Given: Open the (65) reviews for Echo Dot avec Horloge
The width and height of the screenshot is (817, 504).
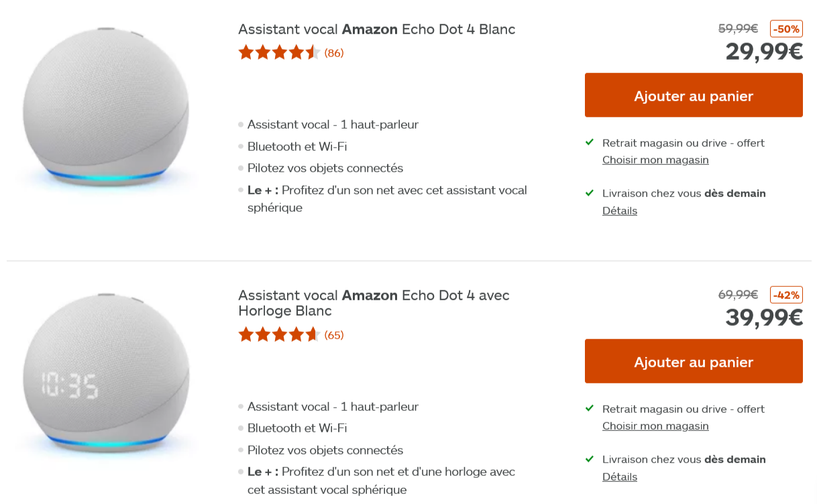Looking at the screenshot, I should 334,334.
